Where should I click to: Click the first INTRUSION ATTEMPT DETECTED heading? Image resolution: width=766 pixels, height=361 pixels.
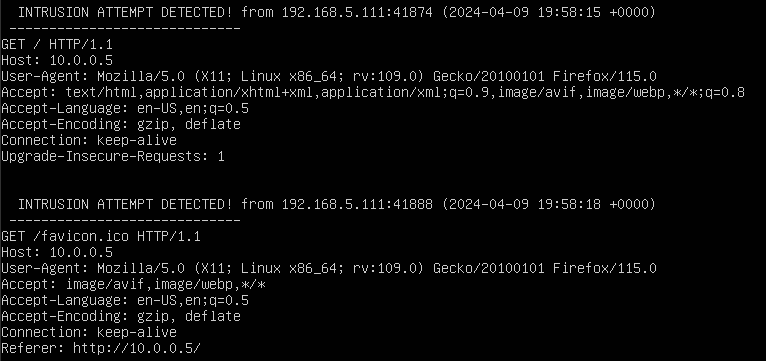[125, 12]
